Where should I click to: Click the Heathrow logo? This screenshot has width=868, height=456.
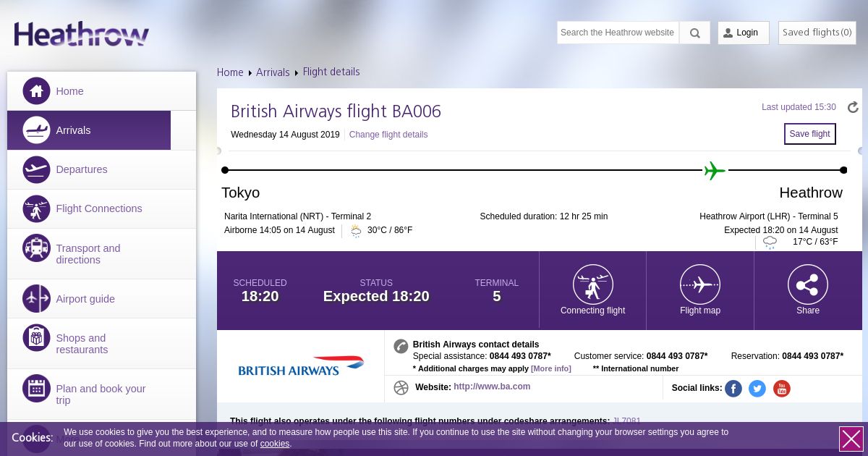click(81, 34)
